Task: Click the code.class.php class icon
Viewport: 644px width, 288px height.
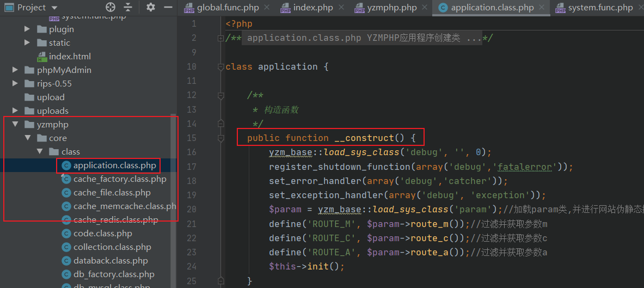Action: (x=66, y=234)
